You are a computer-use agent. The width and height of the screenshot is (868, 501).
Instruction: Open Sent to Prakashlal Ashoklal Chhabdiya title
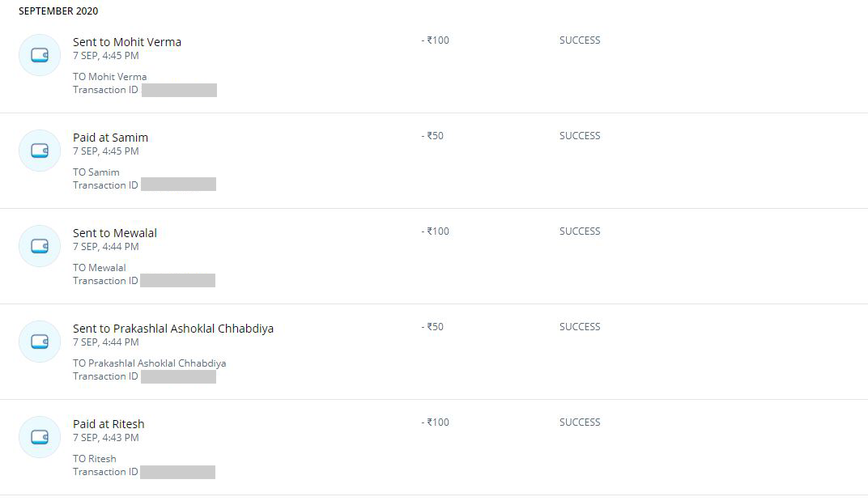pos(173,329)
